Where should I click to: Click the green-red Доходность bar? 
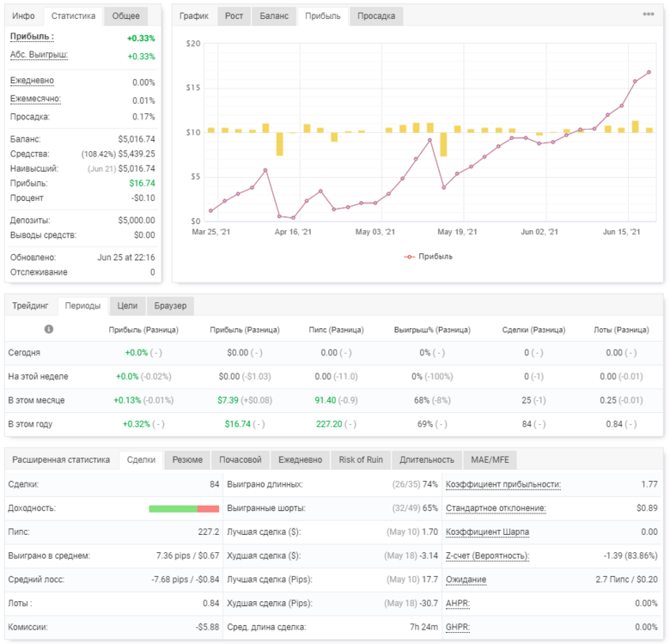point(184,508)
